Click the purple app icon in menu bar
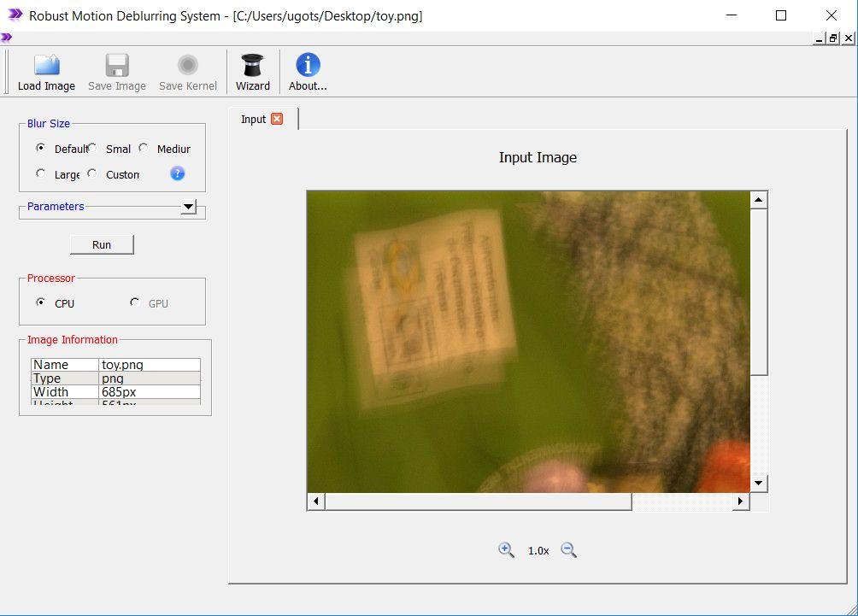This screenshot has width=858, height=616. [x=6, y=38]
